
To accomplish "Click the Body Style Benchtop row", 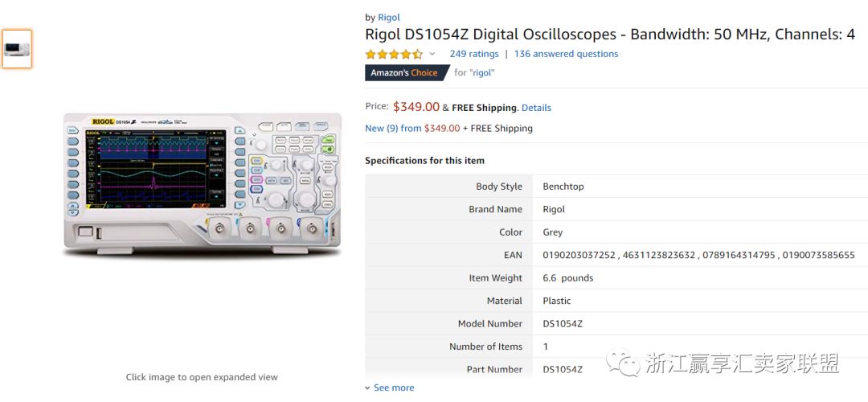I will (563, 187).
